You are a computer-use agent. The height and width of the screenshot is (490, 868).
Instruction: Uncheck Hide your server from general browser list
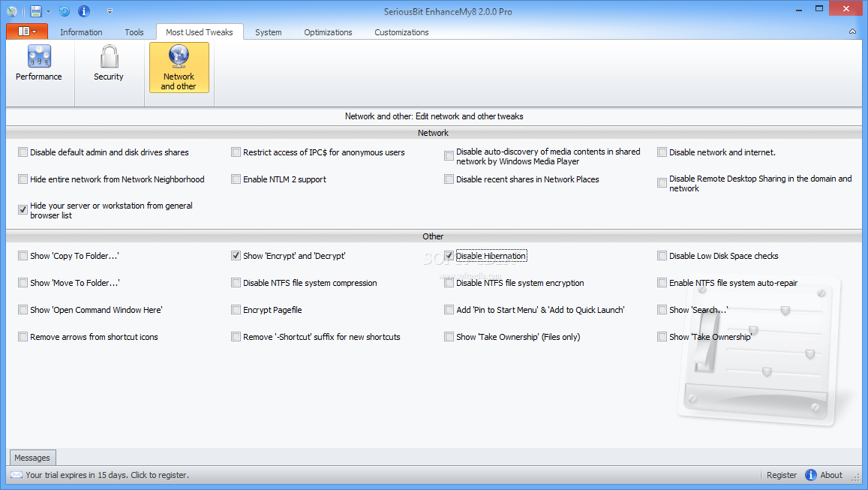23,210
